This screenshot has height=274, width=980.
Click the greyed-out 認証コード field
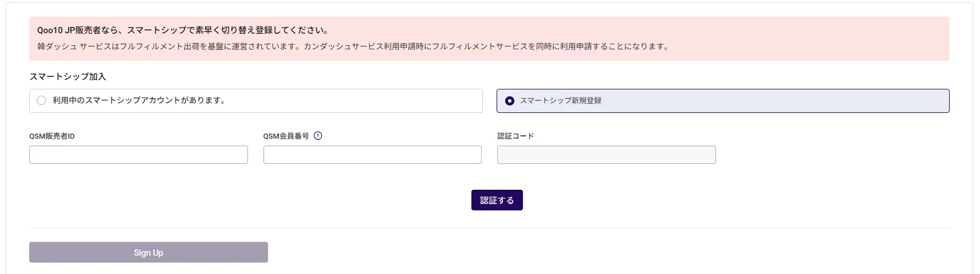[x=606, y=155]
